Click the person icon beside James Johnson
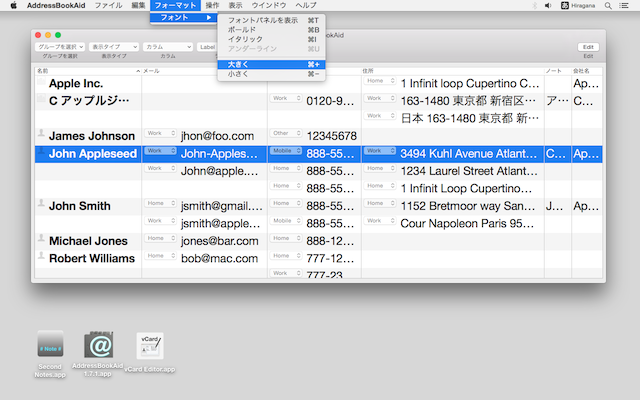Viewport: 640px width, 400px height. pos(41,133)
